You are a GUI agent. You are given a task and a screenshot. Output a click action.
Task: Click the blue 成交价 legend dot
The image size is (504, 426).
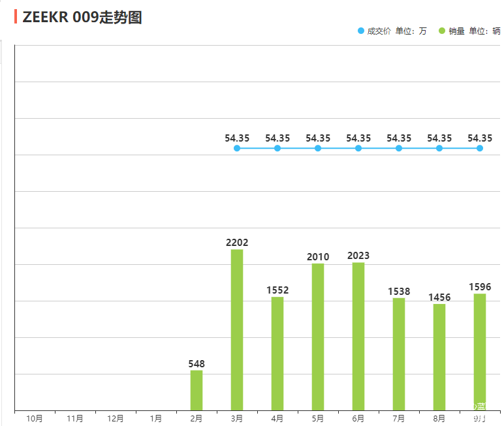pyautogui.click(x=361, y=31)
